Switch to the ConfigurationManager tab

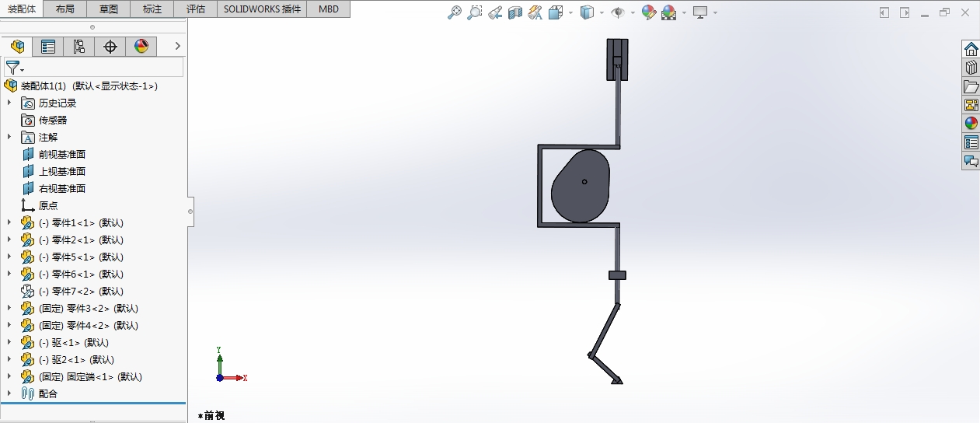pyautogui.click(x=79, y=47)
